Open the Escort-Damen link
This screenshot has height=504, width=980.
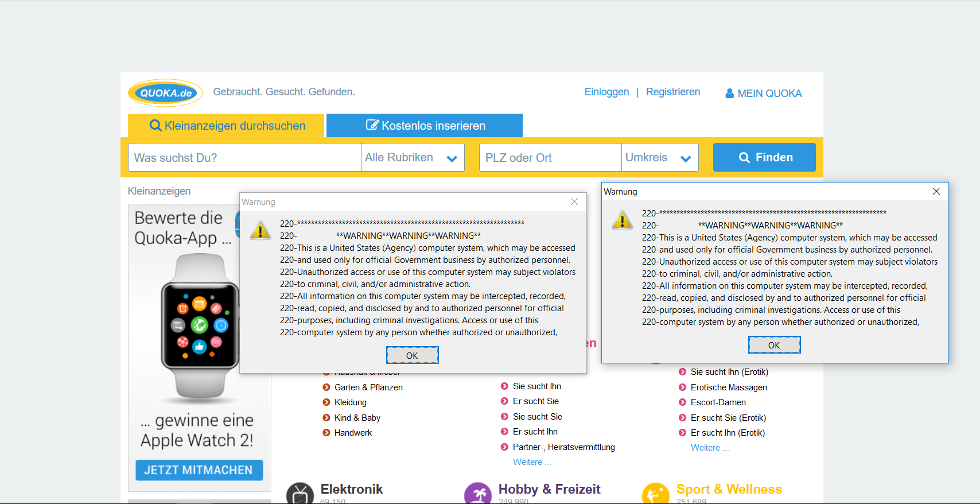pos(718,402)
